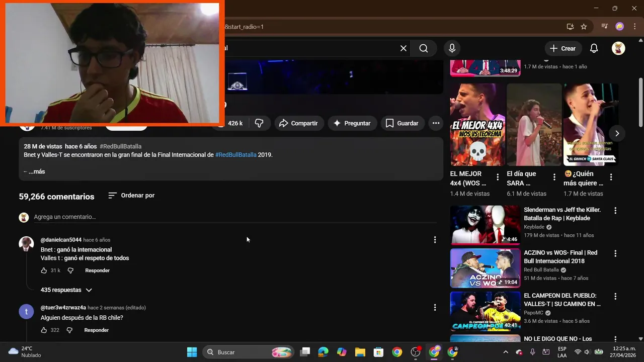Open the PapoMC channel name
The height and width of the screenshot is (362, 644).
534,313
